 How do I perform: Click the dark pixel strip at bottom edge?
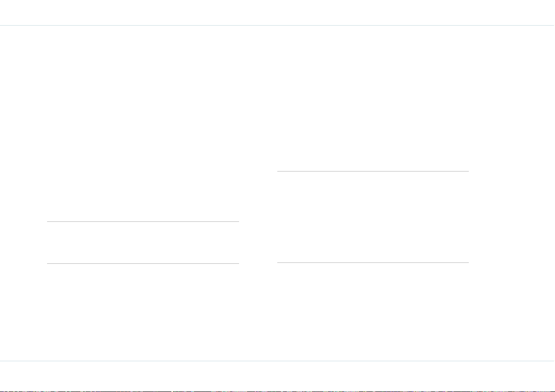[x=278, y=391]
